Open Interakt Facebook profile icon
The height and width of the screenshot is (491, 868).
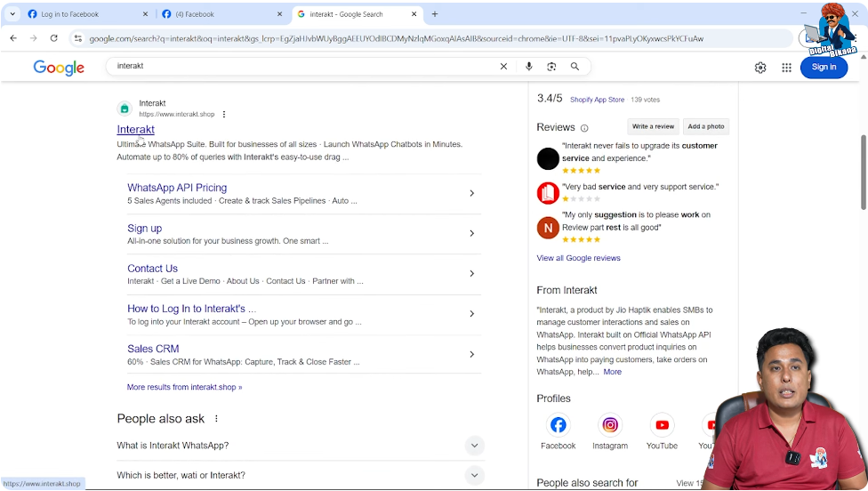[558, 424]
